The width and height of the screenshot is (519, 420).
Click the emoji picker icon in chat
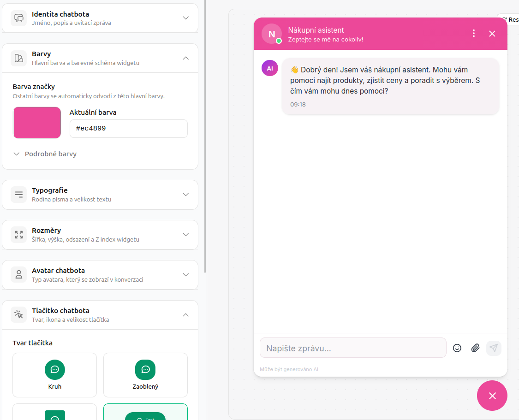[x=457, y=348]
